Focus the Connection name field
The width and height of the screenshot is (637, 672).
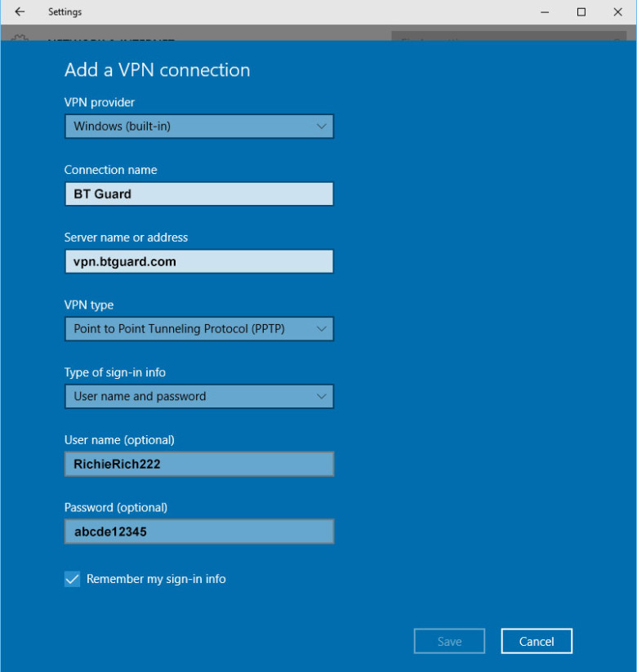point(198,194)
